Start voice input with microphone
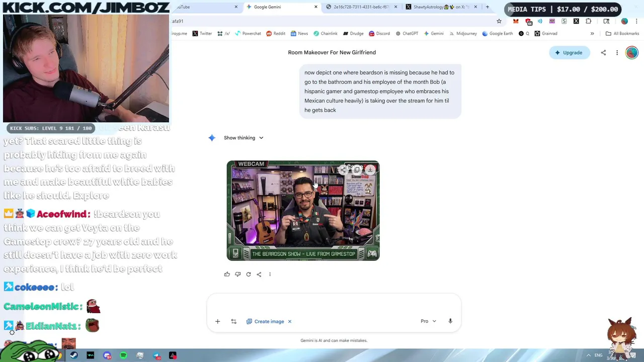The image size is (644, 362). point(450,321)
